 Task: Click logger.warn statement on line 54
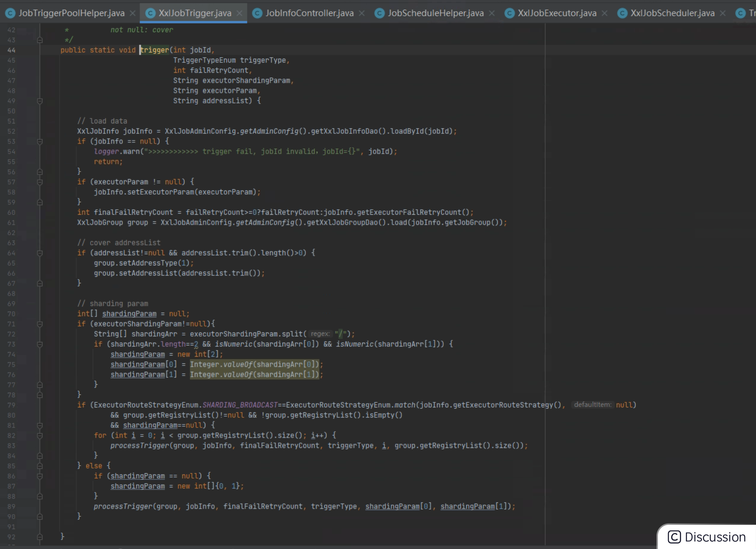245,151
